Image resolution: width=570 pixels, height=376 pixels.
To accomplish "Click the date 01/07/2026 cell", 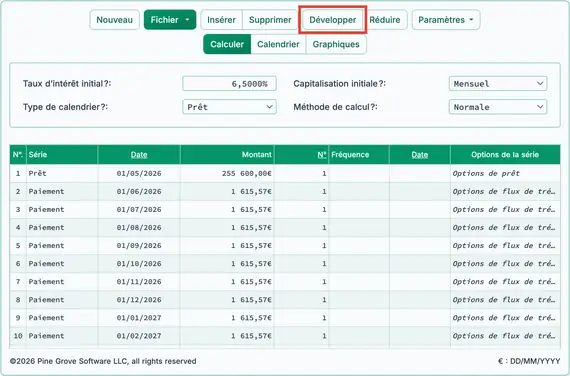I will point(139,209).
